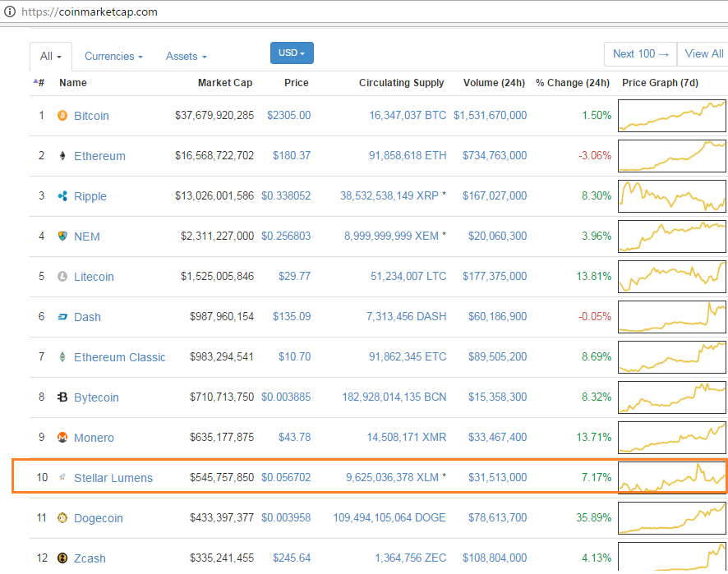Click Ripple supply 38,532,538,149 XRP
Image resolution: width=728 pixels, height=574 pixels.
point(389,195)
